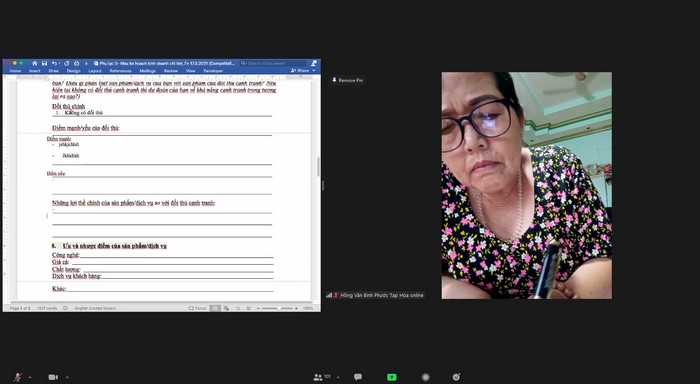
Task: Click the Word vertical scrollbar thumb
Action: coord(318,167)
